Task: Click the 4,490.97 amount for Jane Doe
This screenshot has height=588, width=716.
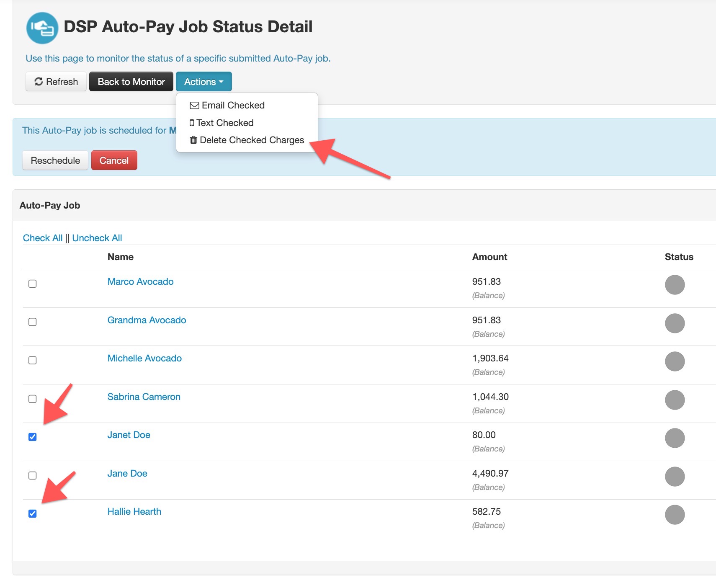Action: pyautogui.click(x=490, y=473)
